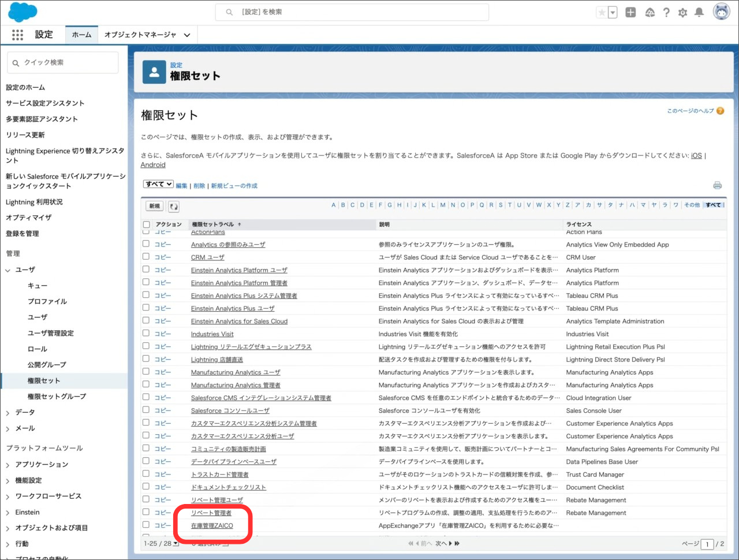This screenshot has height=560, width=739.
Task: Filter the list by letter M
Action: point(443,205)
